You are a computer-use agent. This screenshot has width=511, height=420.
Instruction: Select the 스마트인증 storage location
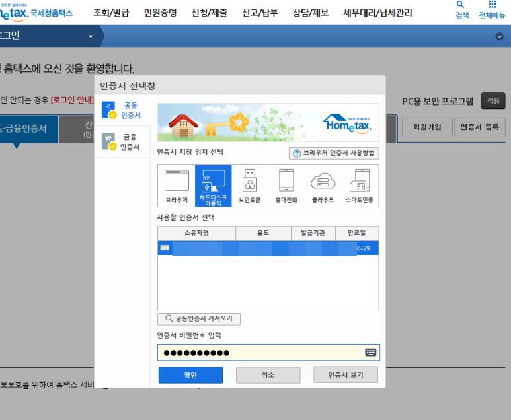[x=360, y=186]
